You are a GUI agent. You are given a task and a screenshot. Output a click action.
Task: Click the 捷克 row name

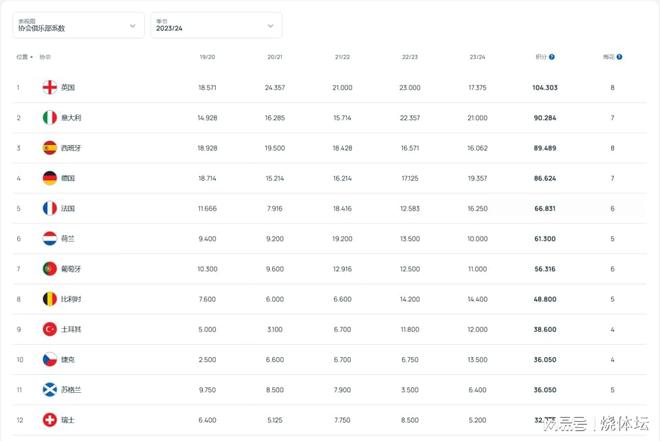click(67, 359)
